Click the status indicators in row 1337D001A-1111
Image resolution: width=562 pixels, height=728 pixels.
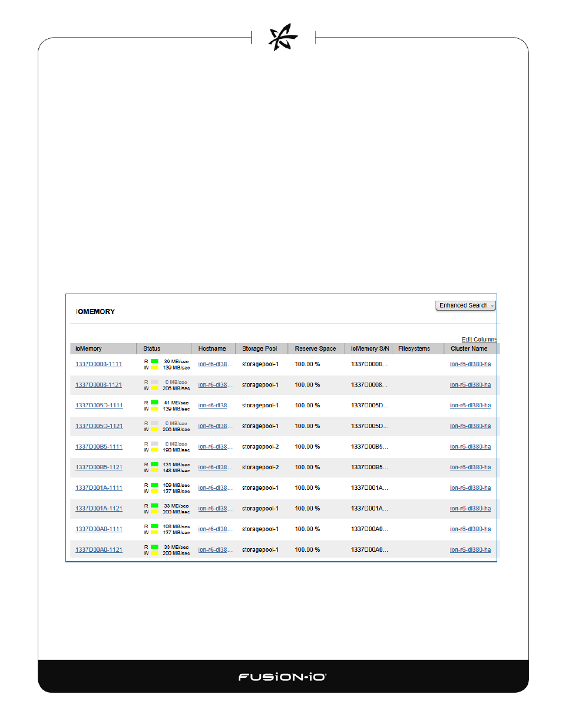click(x=167, y=488)
